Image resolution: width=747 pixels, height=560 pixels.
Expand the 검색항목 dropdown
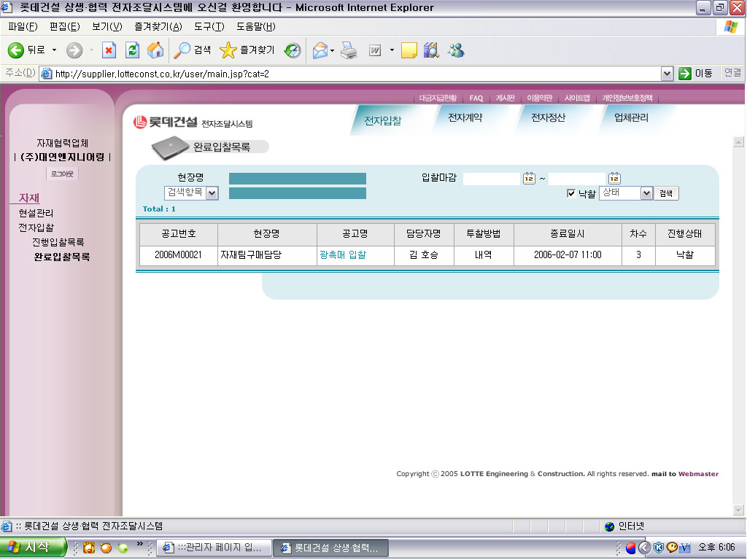click(x=212, y=192)
